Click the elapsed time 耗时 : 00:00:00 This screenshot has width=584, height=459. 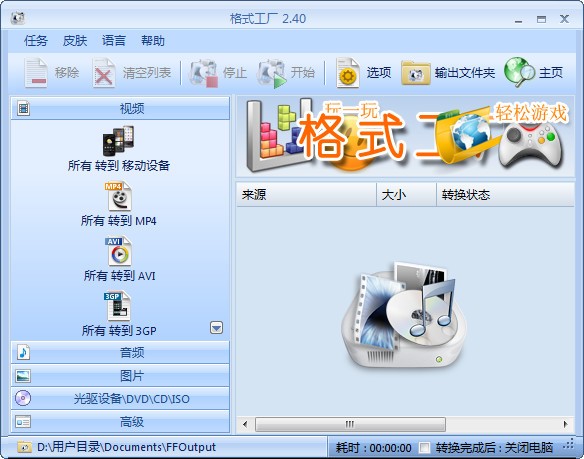click(374, 447)
